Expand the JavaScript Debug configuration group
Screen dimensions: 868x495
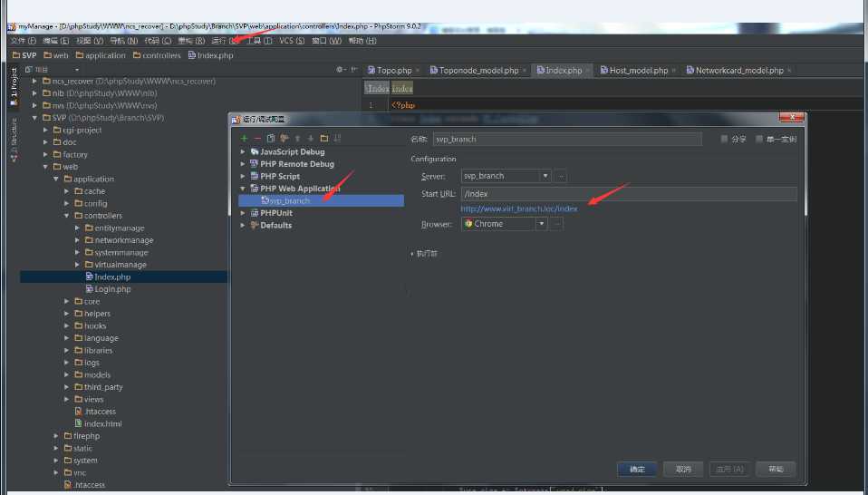tap(243, 151)
